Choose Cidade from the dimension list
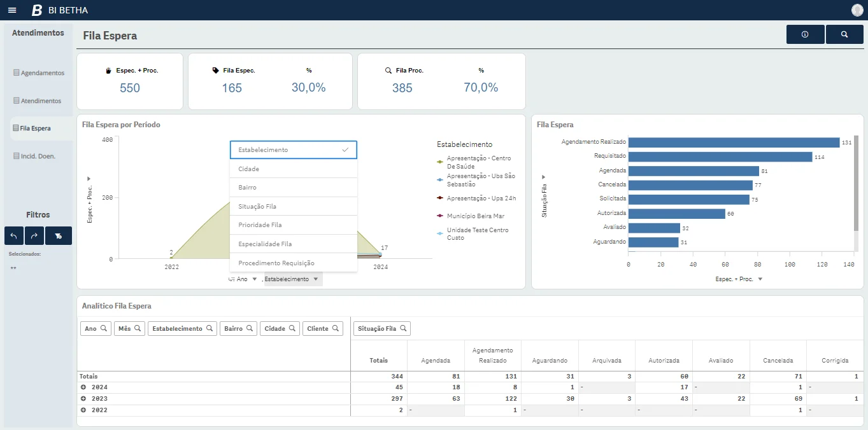The width and height of the screenshot is (868, 430). click(294, 169)
